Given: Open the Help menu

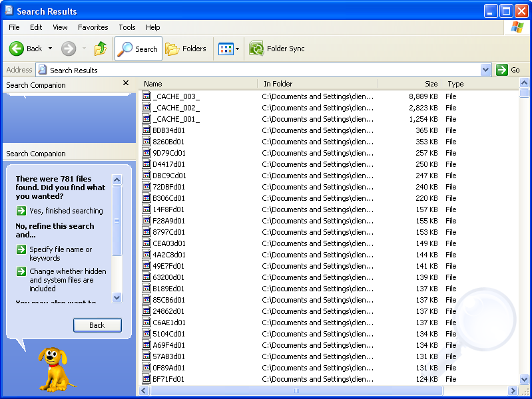Looking at the screenshot, I should click(152, 27).
